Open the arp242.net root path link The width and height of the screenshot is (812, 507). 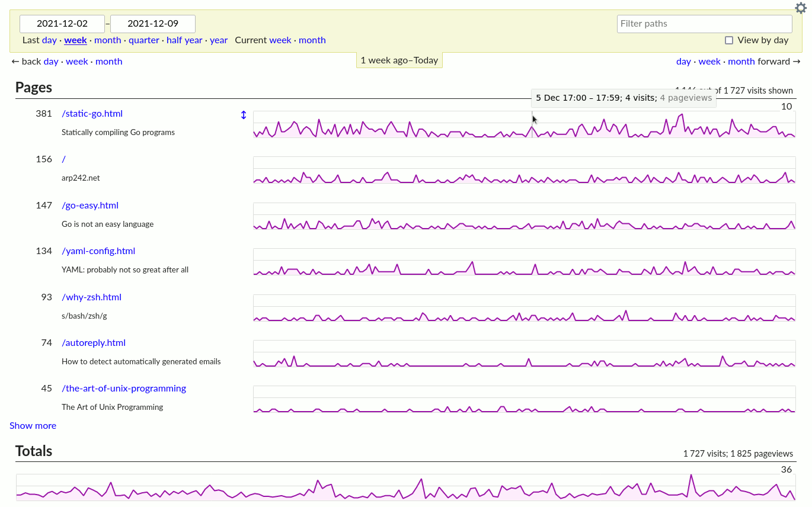(63, 159)
